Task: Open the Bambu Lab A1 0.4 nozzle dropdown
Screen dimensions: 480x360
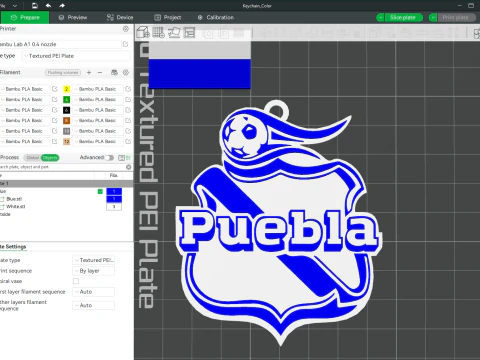Action: point(60,44)
